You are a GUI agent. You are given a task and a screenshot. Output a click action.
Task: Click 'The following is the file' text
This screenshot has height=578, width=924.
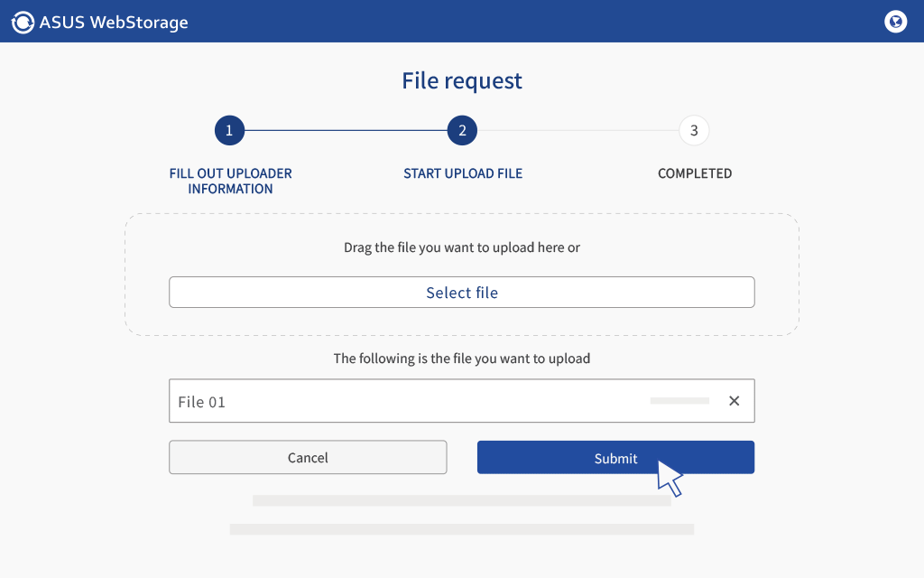click(x=461, y=359)
